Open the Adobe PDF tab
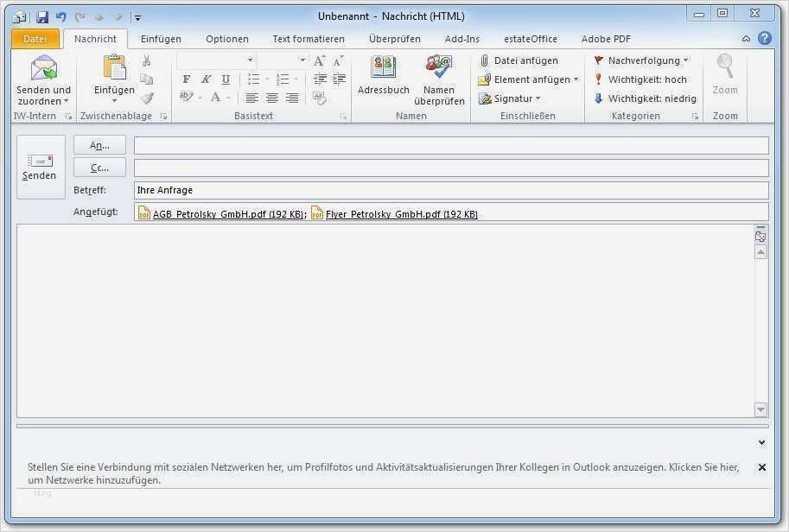 click(606, 39)
